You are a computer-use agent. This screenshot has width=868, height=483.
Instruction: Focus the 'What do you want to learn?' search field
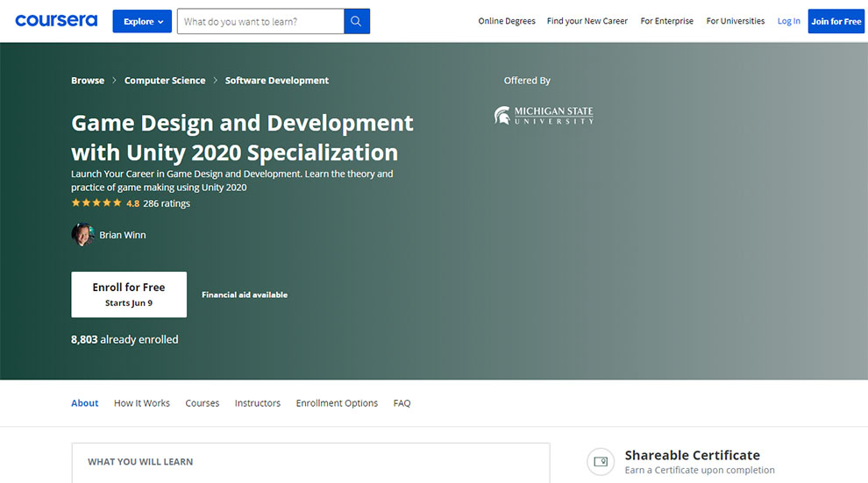260,21
